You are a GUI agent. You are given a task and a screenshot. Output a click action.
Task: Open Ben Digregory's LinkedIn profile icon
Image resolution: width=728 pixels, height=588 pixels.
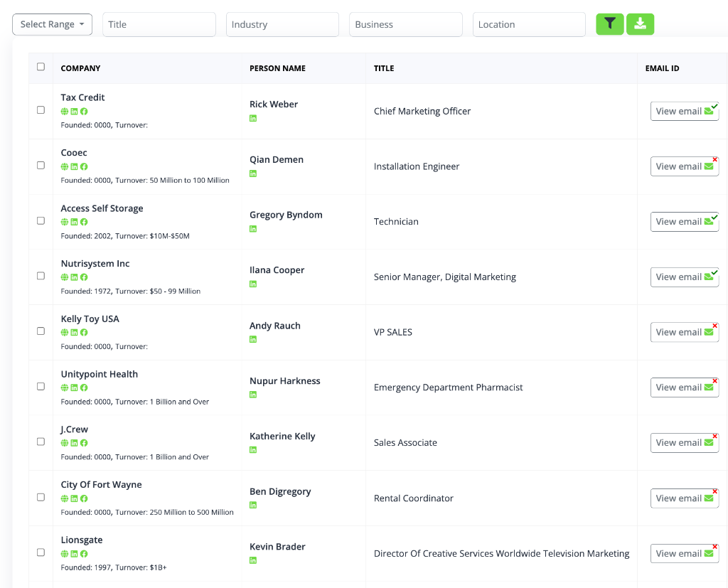coord(253,506)
